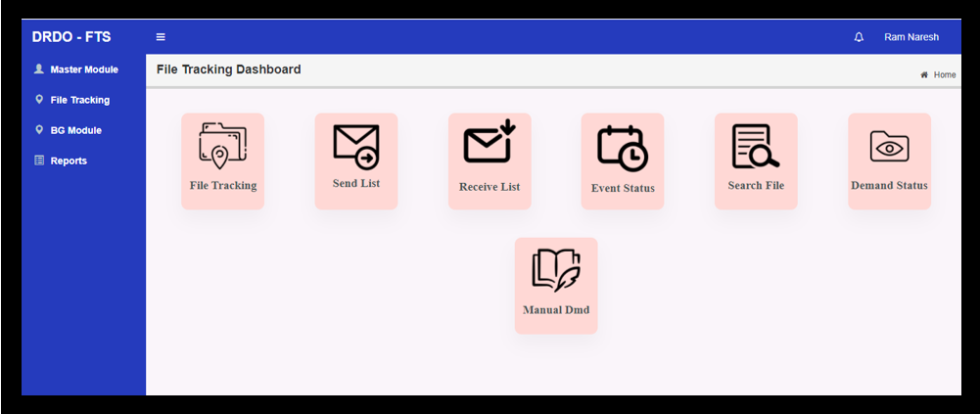The image size is (980, 414).
Task: Toggle the sidebar with hamburger icon
Action: click(x=161, y=37)
